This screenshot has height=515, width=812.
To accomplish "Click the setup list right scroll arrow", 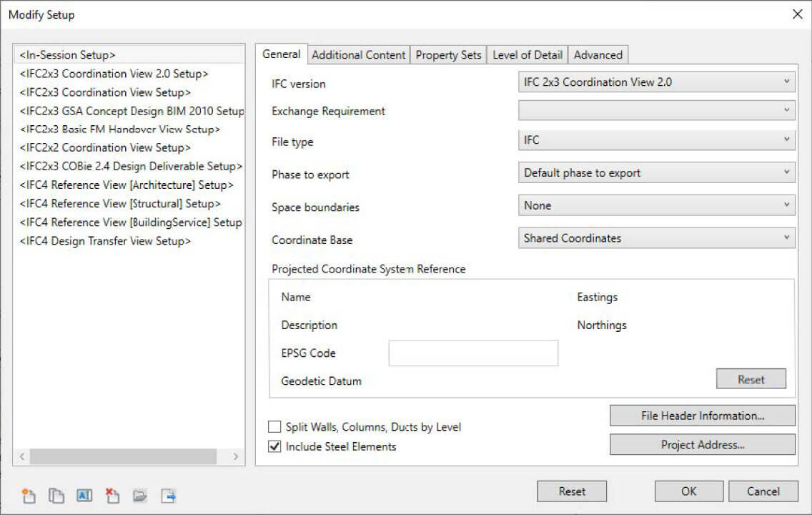I will click(x=236, y=456).
